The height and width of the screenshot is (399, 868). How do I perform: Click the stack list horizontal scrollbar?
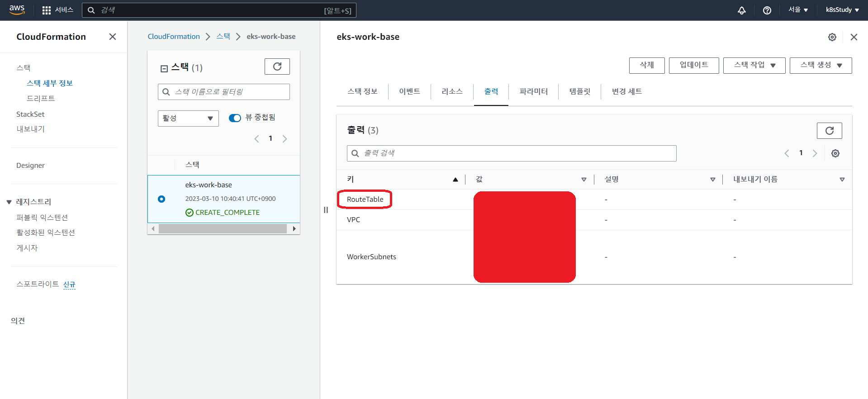click(223, 229)
